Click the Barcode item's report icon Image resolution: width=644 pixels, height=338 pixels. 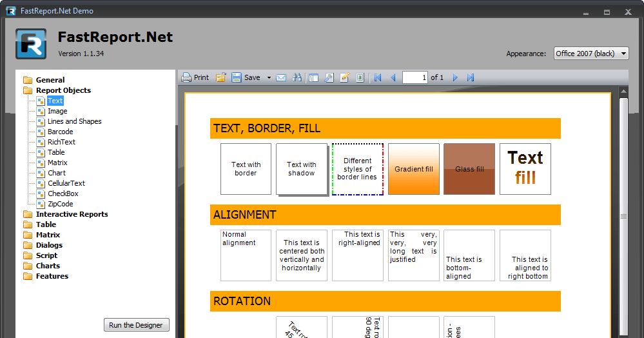[41, 132]
